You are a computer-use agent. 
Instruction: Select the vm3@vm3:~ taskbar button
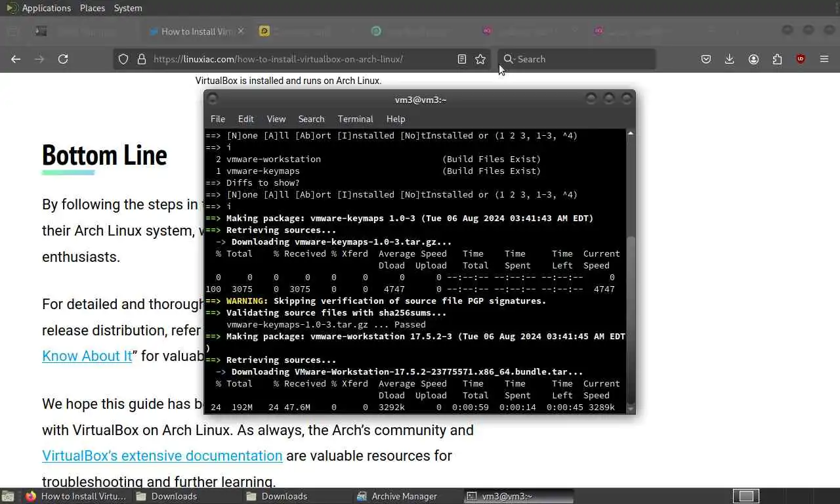pyautogui.click(x=518, y=496)
